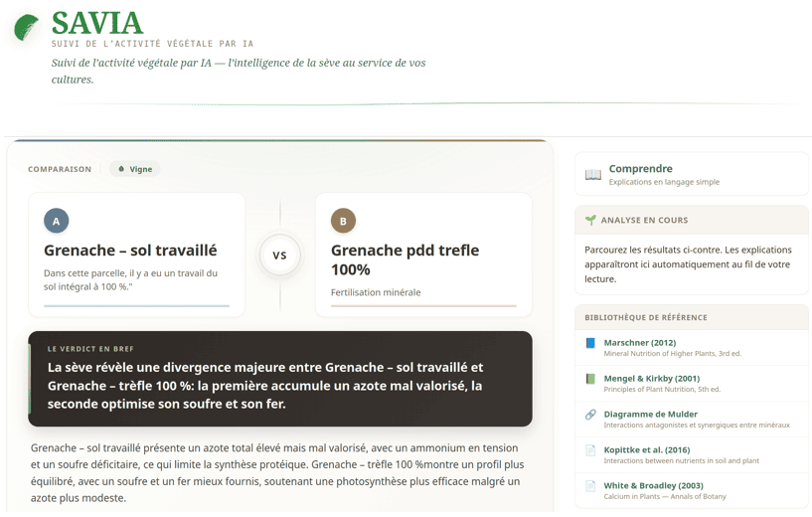The height and width of the screenshot is (517, 812).
Task: Click the document icon for Kopittke et al.
Action: click(590, 450)
